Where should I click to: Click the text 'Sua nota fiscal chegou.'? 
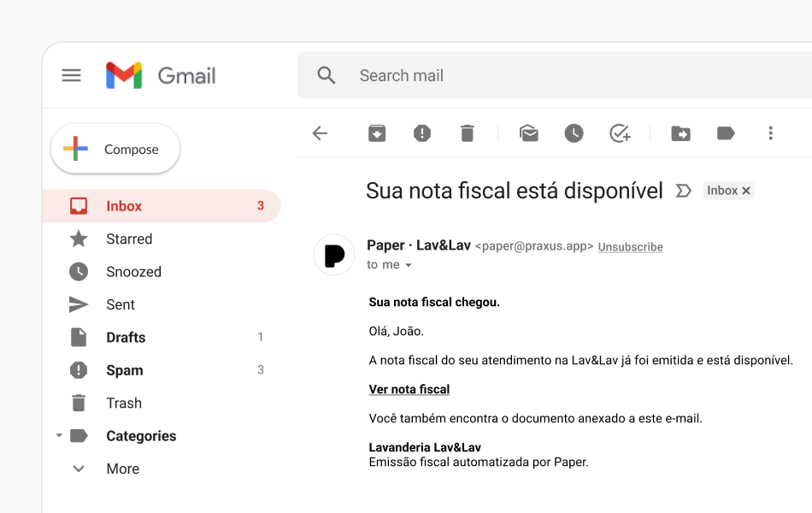[434, 302]
